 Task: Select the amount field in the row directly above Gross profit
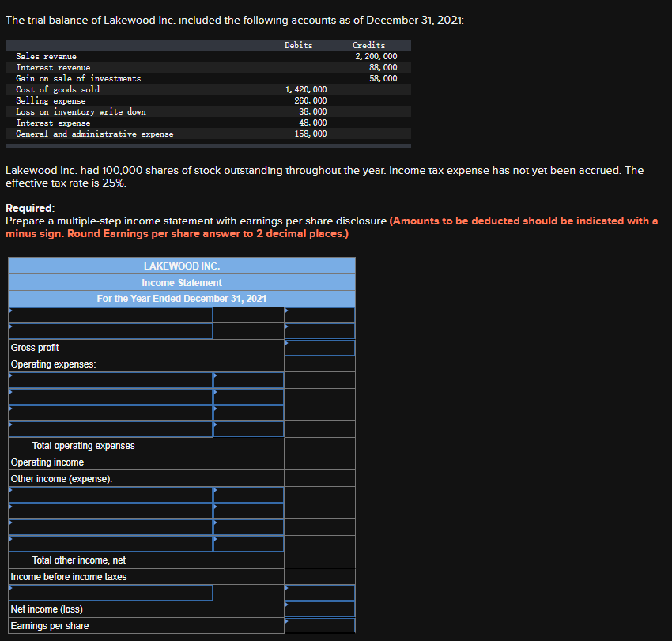[319, 331]
